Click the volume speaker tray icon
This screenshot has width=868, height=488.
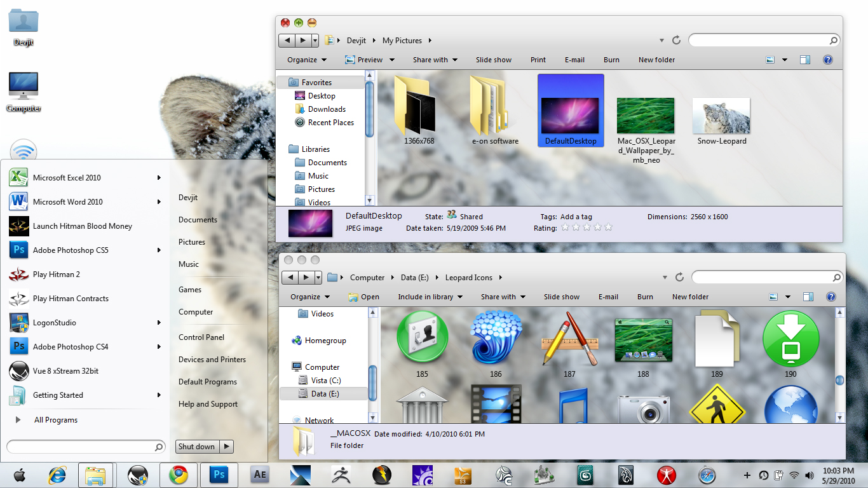click(x=810, y=475)
